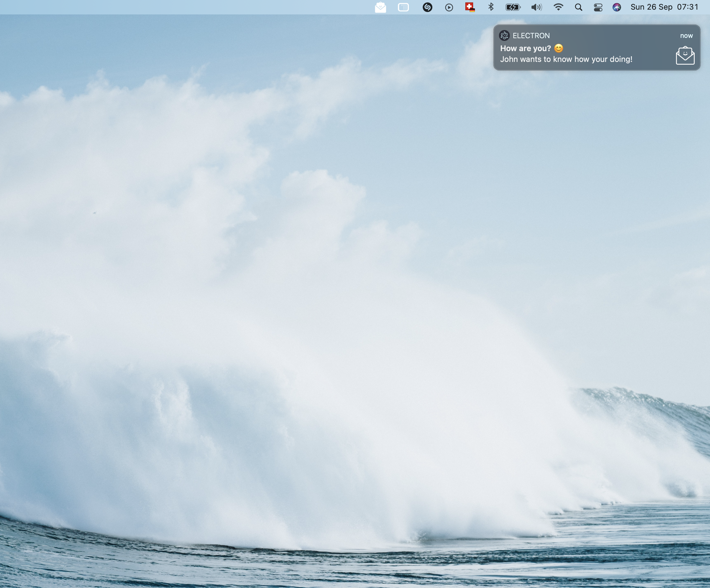Open Control Center toggles icon
Screen dimensions: 710x588
598,7
